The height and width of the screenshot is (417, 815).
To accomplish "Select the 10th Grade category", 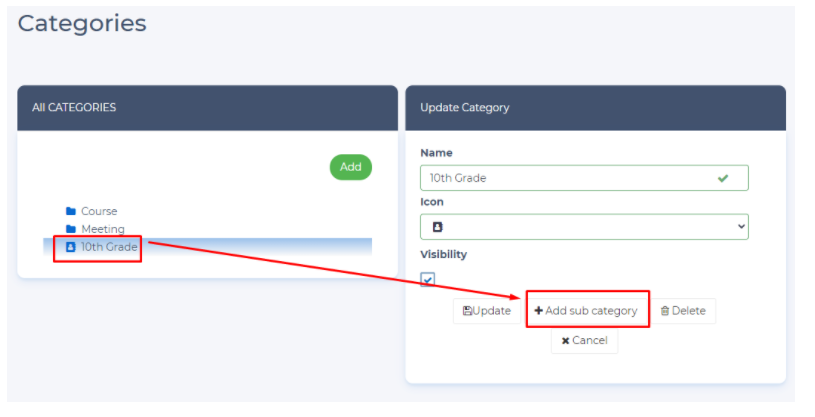I will (x=108, y=246).
